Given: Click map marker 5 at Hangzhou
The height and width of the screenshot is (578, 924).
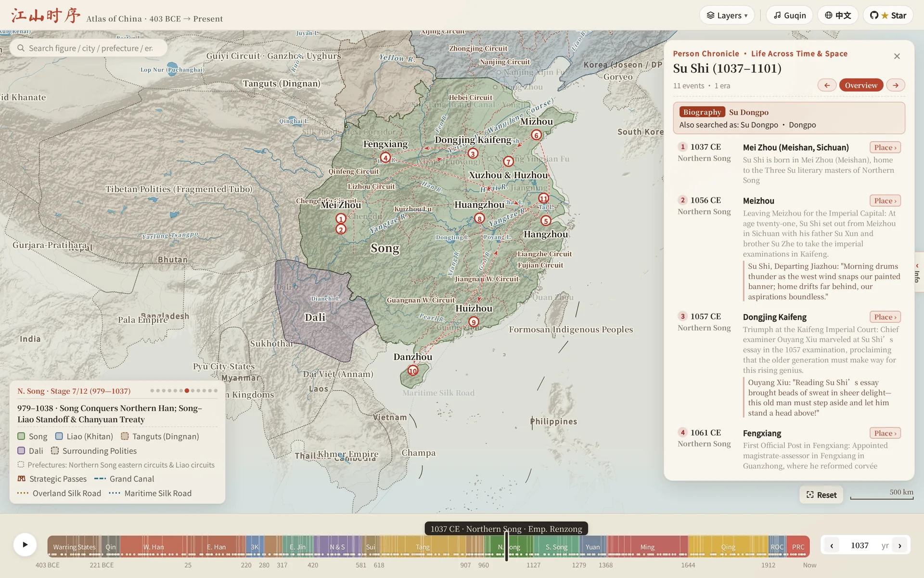Looking at the screenshot, I should (545, 221).
